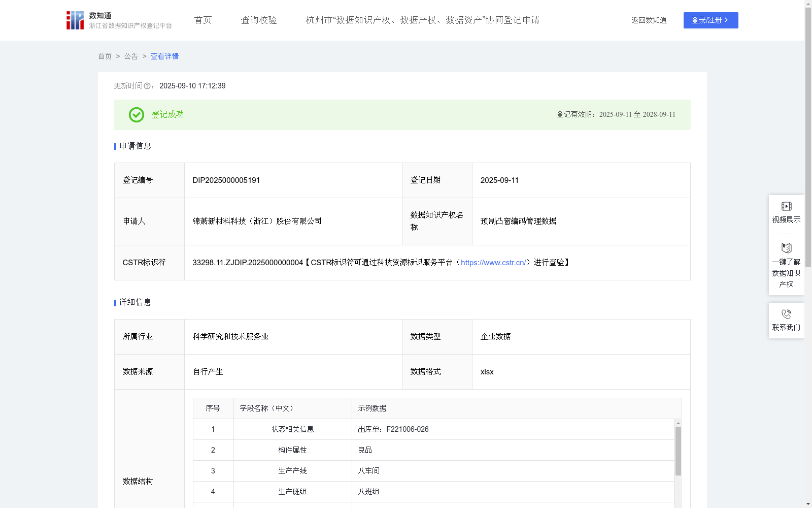The image size is (812, 508).
Task: Click the 一键了解数据知识产权 book icon
Action: (x=787, y=248)
